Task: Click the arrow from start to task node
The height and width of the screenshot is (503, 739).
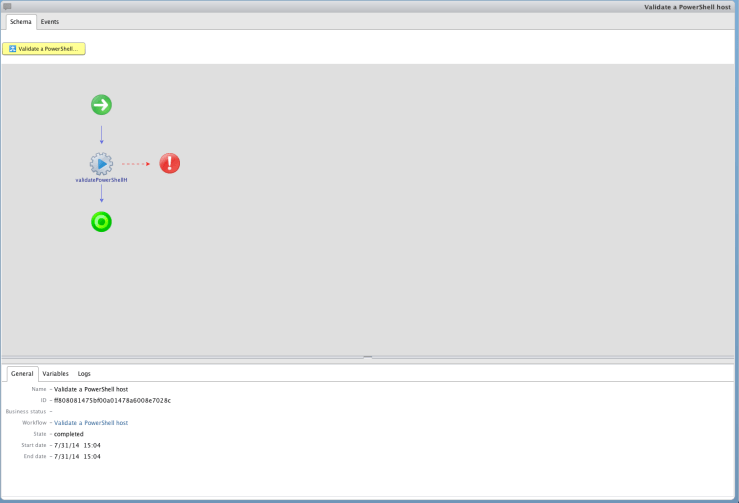Action: pos(101,134)
